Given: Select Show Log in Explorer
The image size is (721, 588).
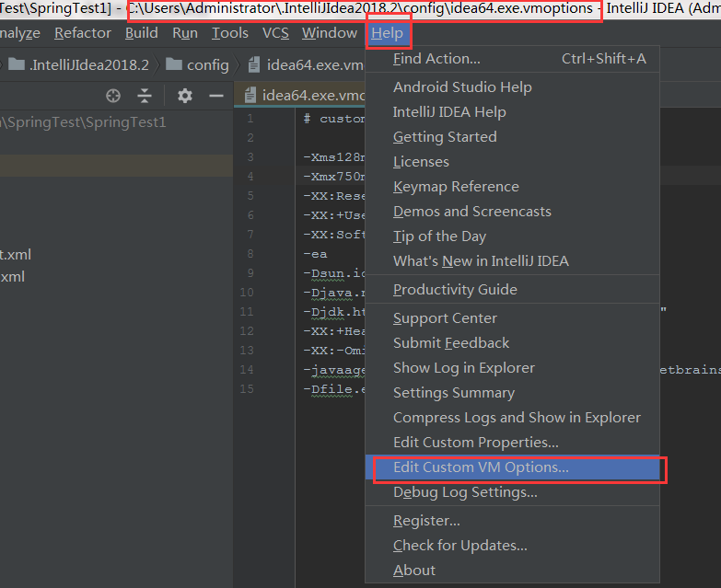Looking at the screenshot, I should tap(512, 367).
